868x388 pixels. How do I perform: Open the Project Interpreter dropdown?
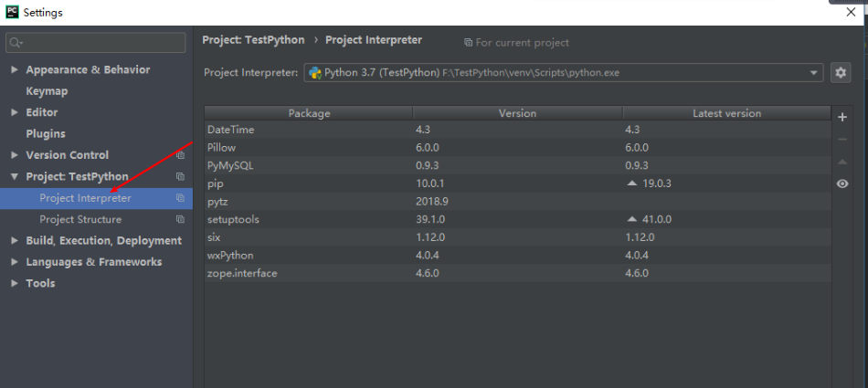(814, 73)
